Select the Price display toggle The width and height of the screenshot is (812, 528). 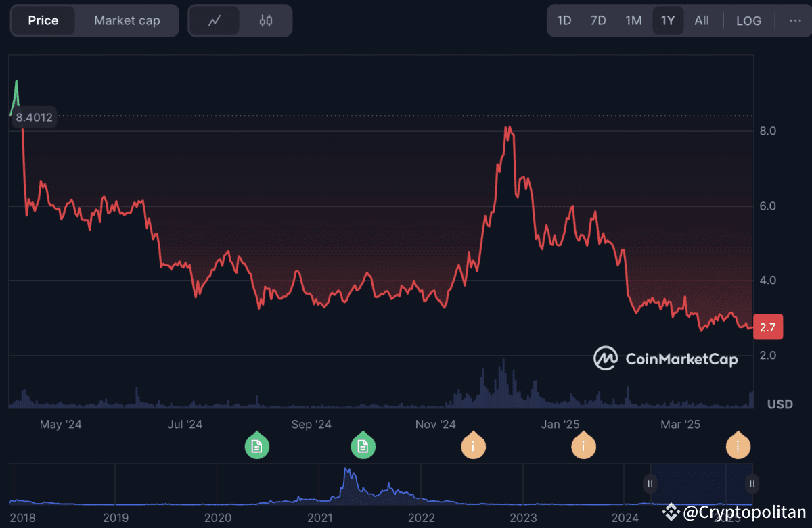point(43,20)
